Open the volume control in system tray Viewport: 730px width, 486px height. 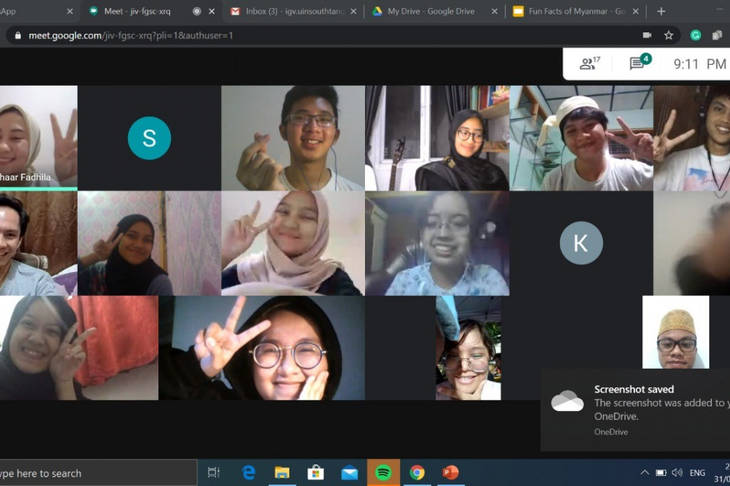tap(677, 473)
